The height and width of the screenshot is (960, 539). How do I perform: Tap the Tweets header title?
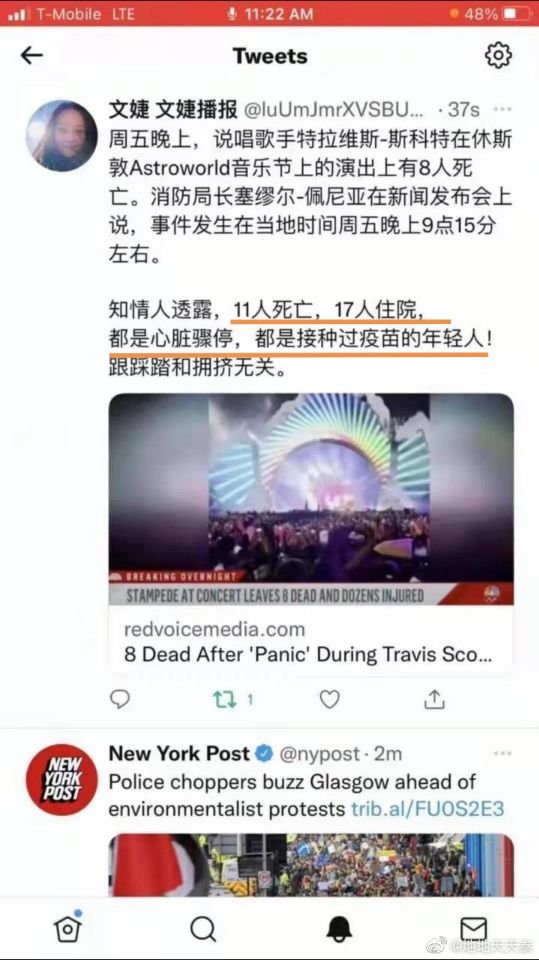click(270, 56)
